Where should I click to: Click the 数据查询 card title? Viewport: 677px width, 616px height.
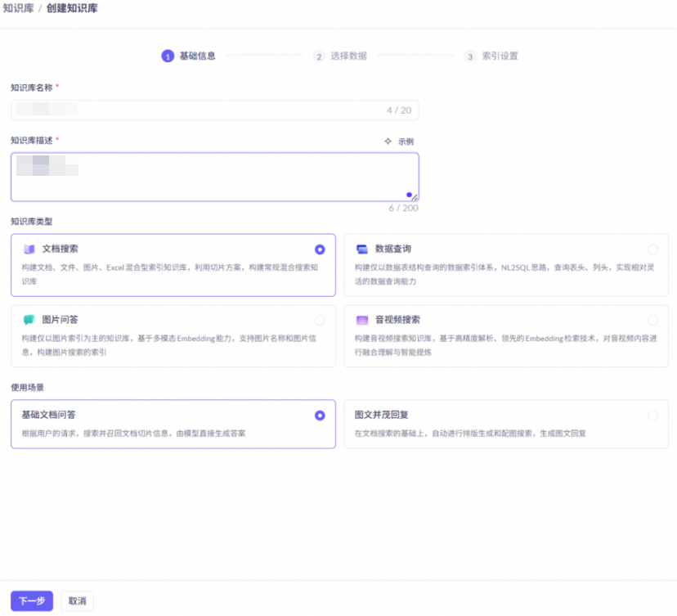[x=393, y=249]
